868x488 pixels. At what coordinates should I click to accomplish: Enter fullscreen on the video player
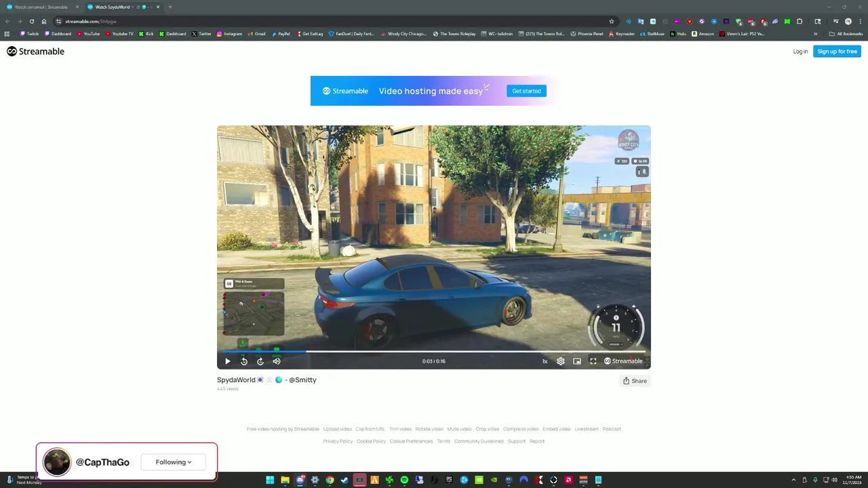pos(593,361)
